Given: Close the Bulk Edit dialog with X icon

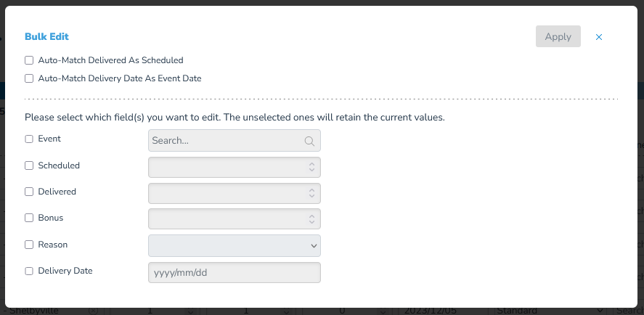Looking at the screenshot, I should (x=599, y=37).
